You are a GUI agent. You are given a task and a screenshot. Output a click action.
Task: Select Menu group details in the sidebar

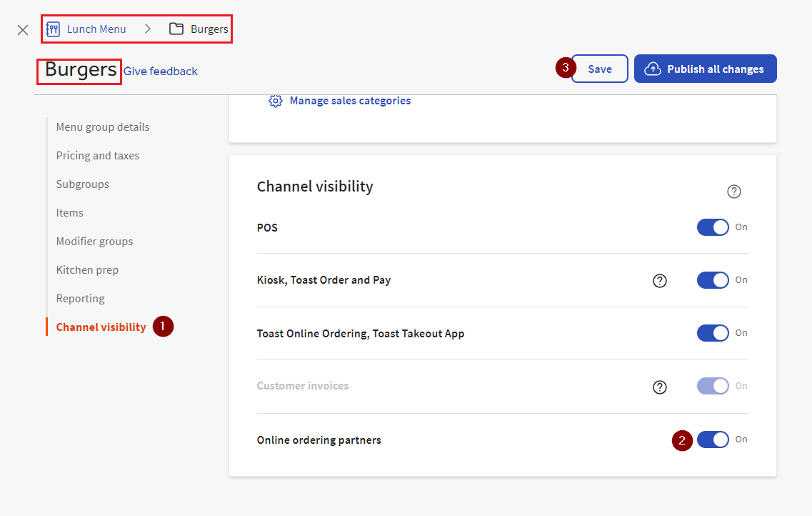(103, 126)
